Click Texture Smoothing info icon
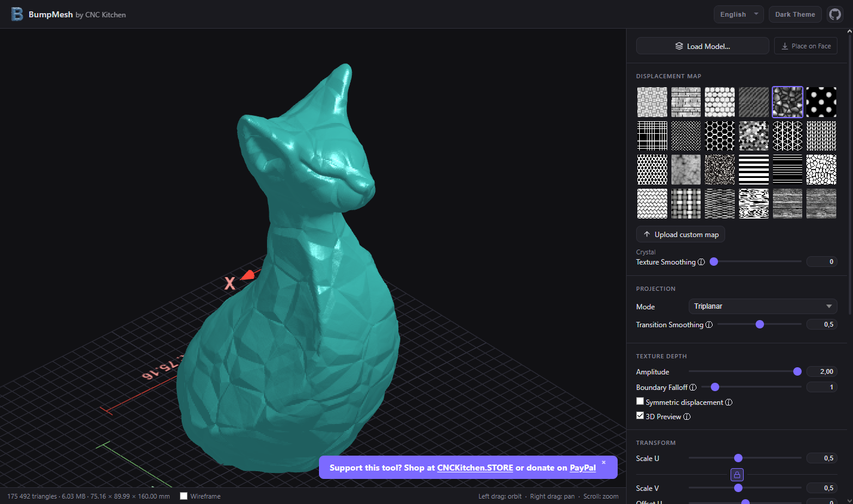Image resolution: width=853 pixels, height=504 pixels. coord(701,262)
